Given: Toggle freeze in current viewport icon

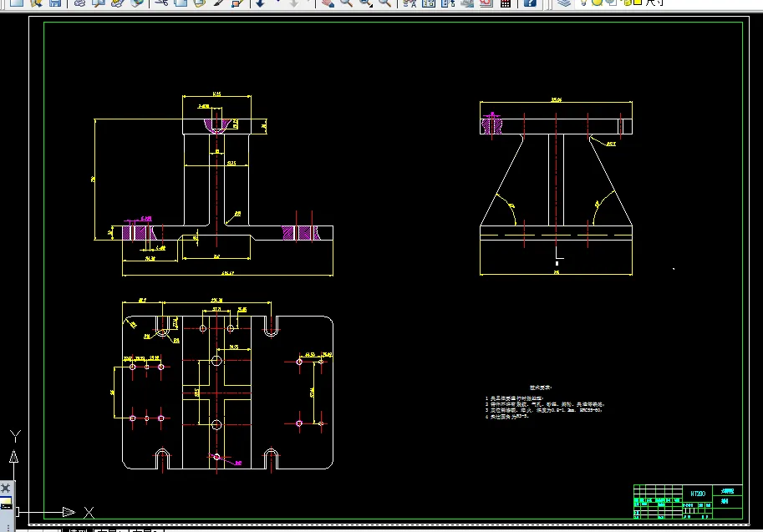Looking at the screenshot, I should [612, 3].
